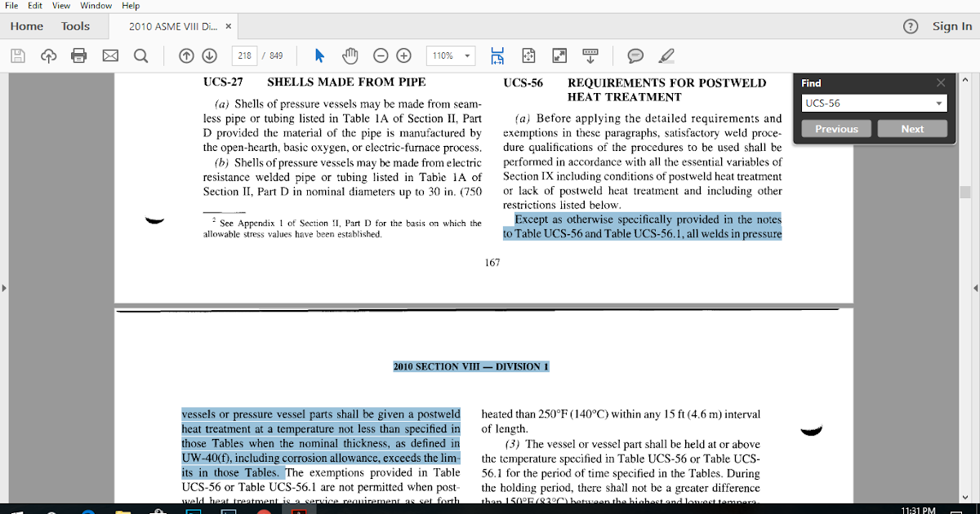
Task: Switch to the Home tab
Action: pos(27,26)
